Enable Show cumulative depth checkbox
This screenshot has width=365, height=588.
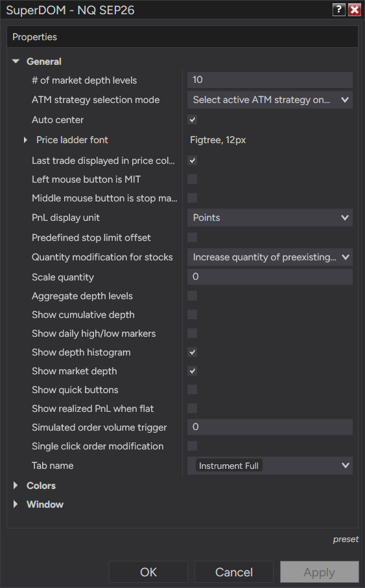193,315
